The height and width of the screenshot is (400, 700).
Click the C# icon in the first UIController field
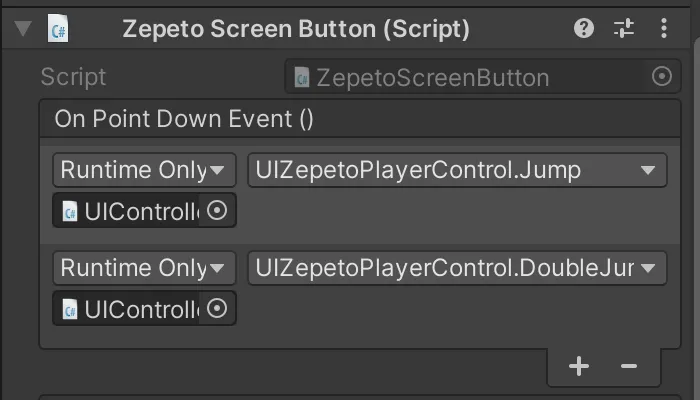pos(70,211)
